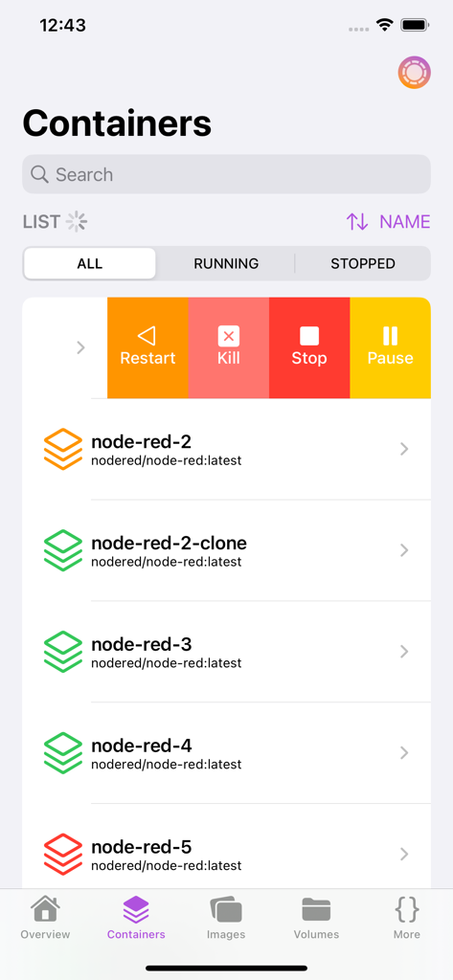Select the ALL filter segment
The height and width of the screenshot is (980, 453).
[89, 263]
